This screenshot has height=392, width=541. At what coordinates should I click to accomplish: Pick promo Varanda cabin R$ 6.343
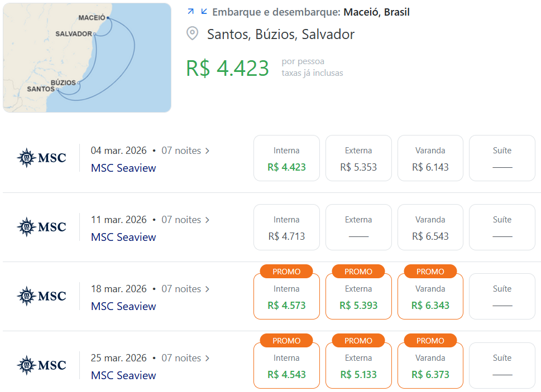coord(430,296)
